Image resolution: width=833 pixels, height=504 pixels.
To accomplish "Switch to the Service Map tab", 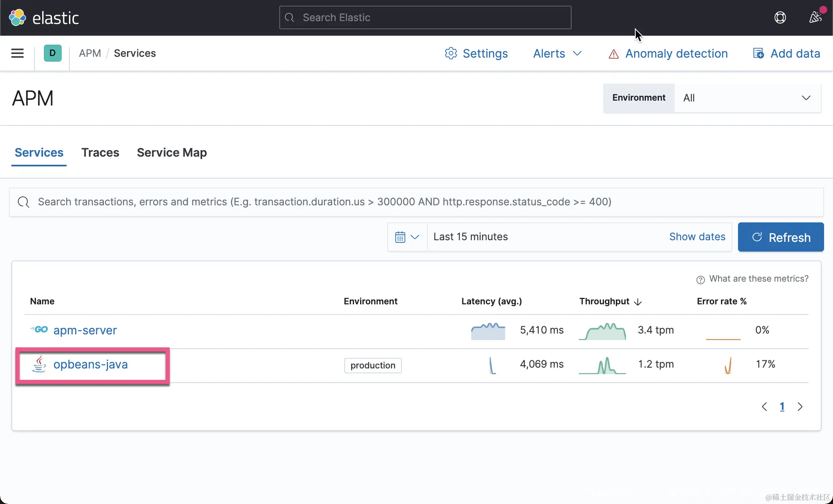I will 172,153.
